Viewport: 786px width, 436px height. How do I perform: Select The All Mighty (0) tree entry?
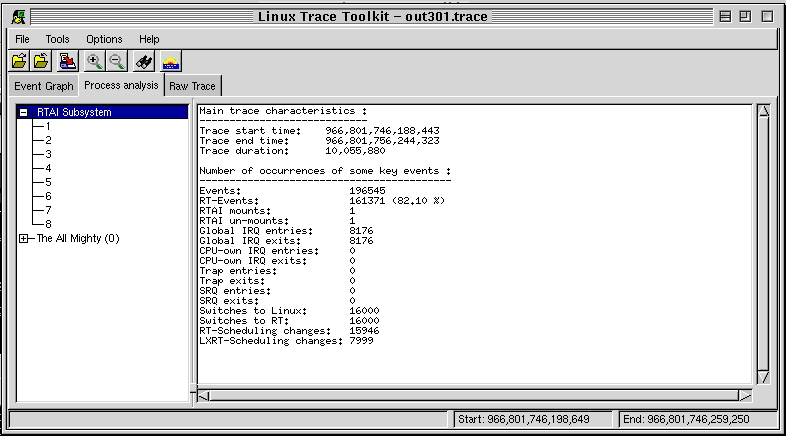tap(78, 239)
